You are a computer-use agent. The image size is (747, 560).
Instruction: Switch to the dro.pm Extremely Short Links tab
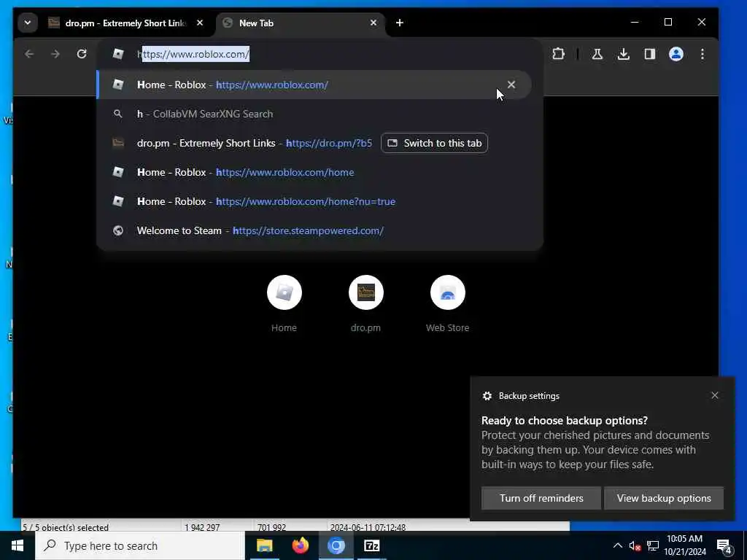126,23
